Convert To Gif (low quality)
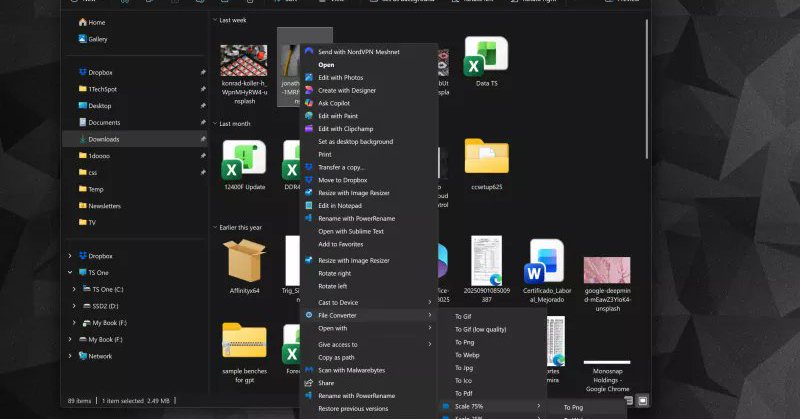800x419 pixels. click(x=481, y=329)
